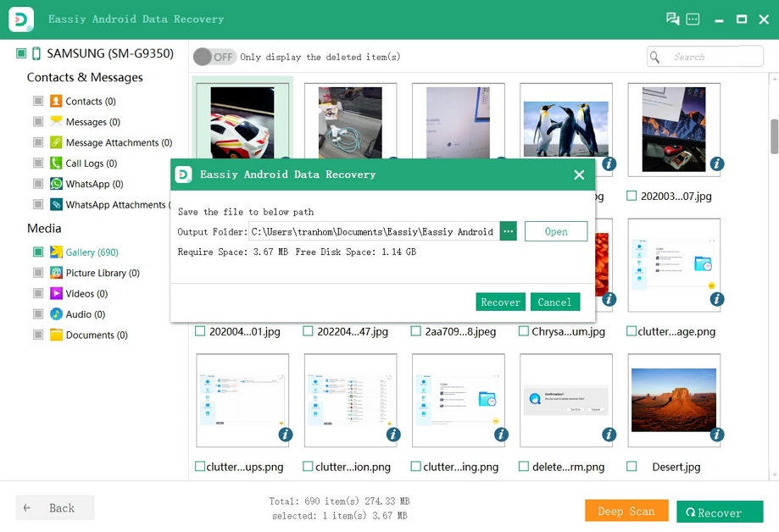Open the feedback chat icon in title bar
This screenshot has width=779, height=532.
click(x=672, y=19)
